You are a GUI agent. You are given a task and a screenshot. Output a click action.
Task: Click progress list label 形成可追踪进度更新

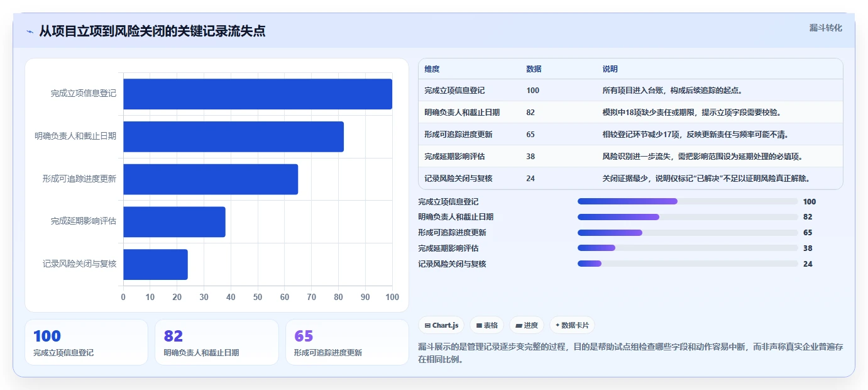[452, 233]
